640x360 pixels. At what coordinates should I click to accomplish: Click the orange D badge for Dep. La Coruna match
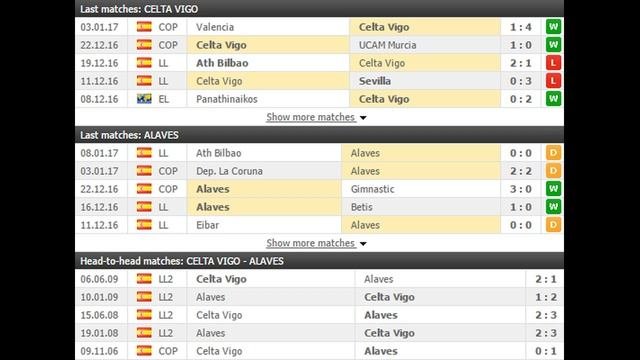point(553,171)
